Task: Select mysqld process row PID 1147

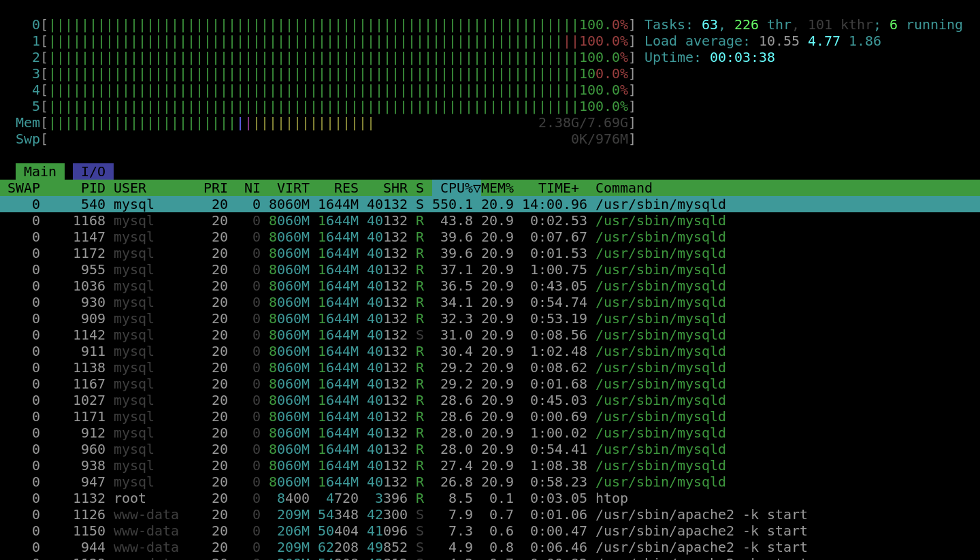Action: tap(490, 237)
